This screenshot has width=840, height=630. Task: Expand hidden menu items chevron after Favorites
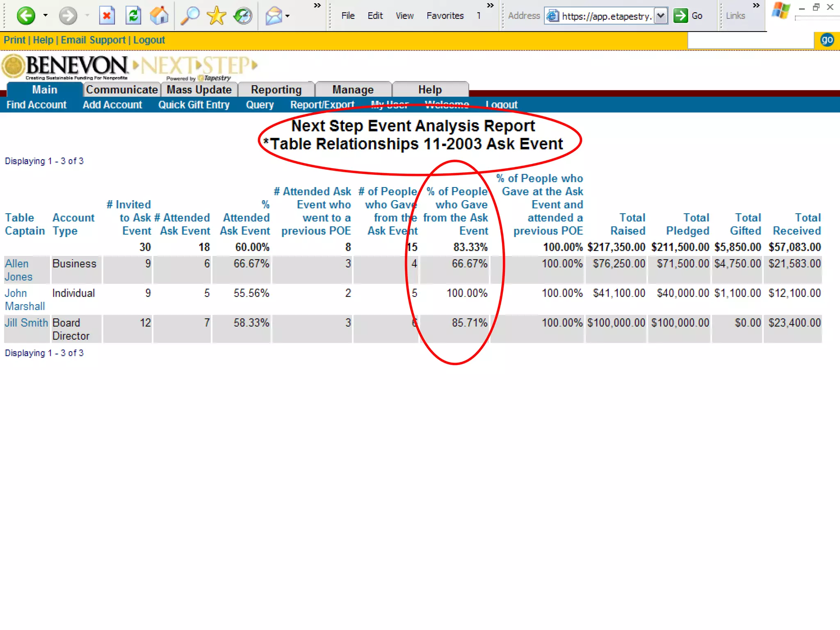point(490,5)
